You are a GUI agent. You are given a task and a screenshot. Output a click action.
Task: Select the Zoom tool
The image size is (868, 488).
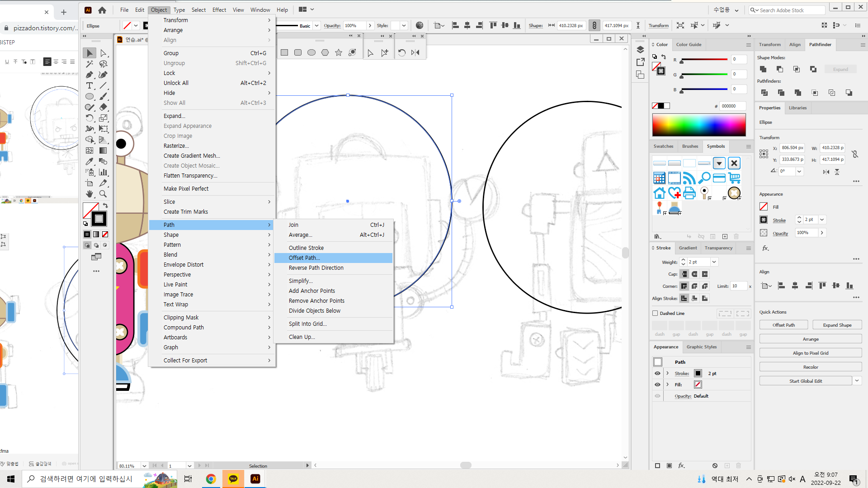103,194
